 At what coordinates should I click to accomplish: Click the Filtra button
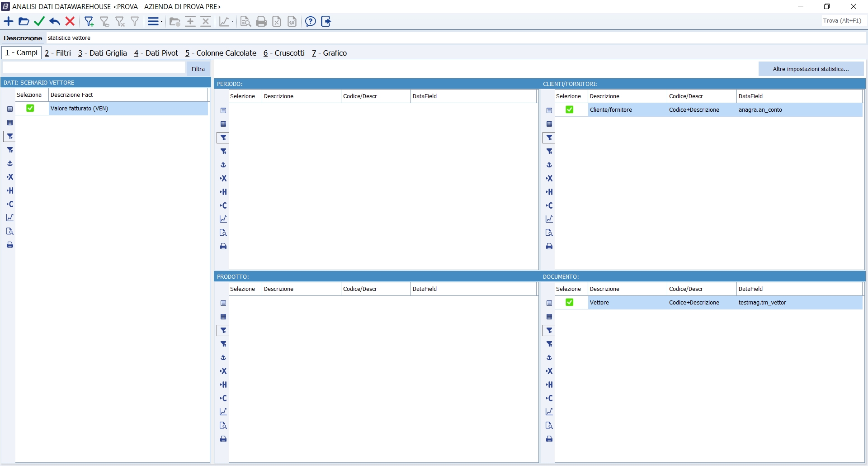(198, 69)
